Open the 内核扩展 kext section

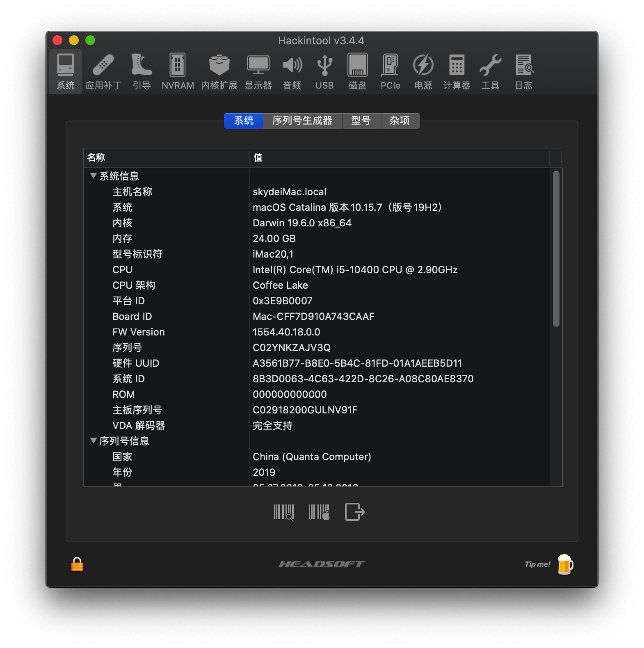pyautogui.click(x=219, y=72)
